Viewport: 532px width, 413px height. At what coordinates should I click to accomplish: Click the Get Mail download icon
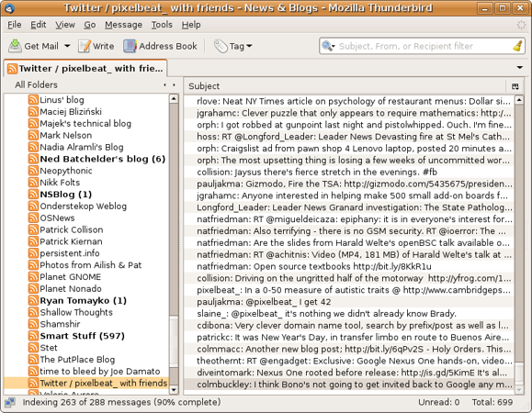pyautogui.click(x=15, y=46)
